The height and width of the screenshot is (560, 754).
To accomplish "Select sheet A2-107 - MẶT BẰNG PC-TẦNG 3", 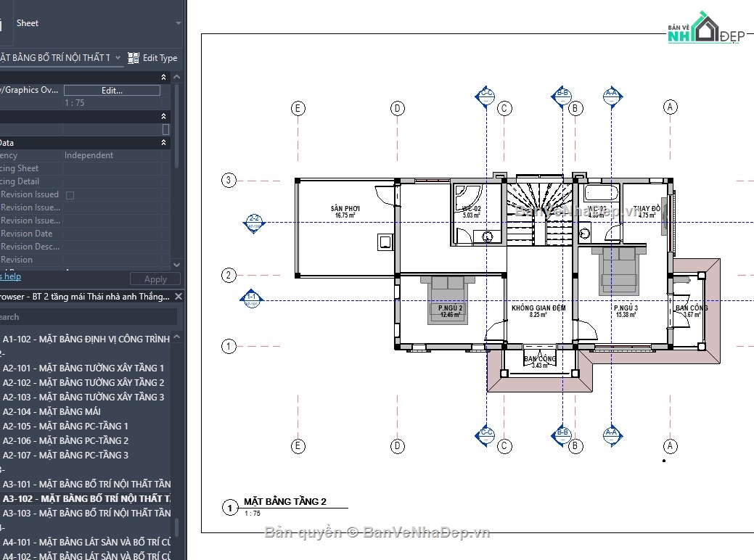I will [65, 455].
